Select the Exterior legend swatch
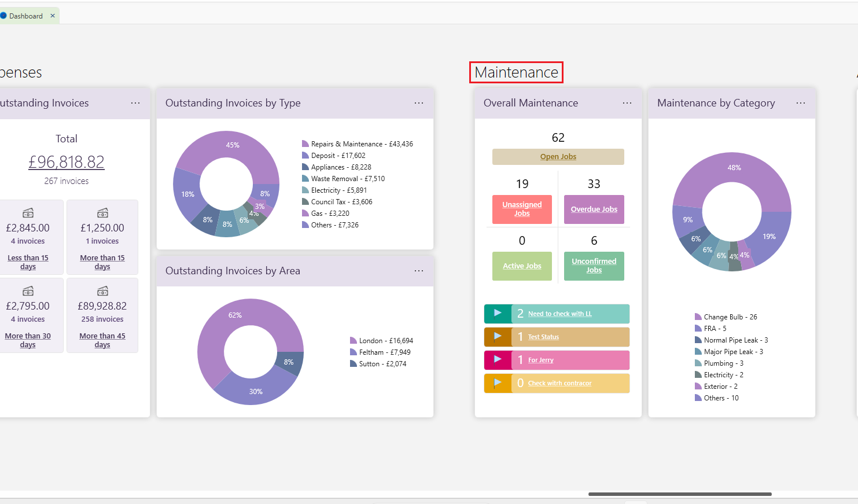 [x=698, y=387]
